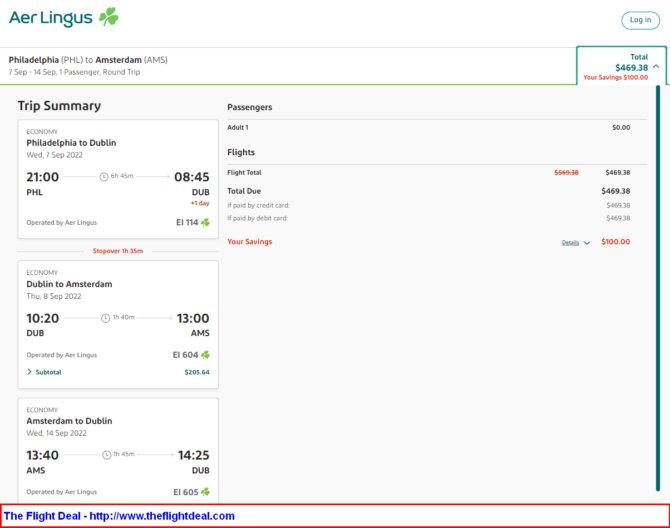Click the Trip Summary heading
This screenshot has height=528, width=670.
coord(59,106)
